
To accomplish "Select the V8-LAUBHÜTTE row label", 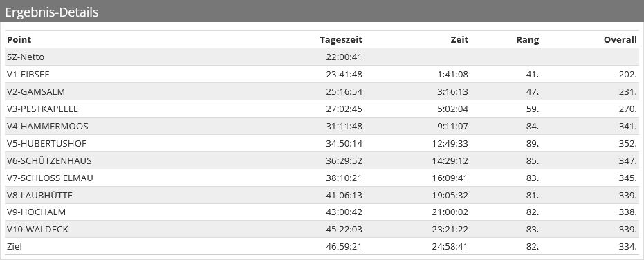I will click(40, 195).
